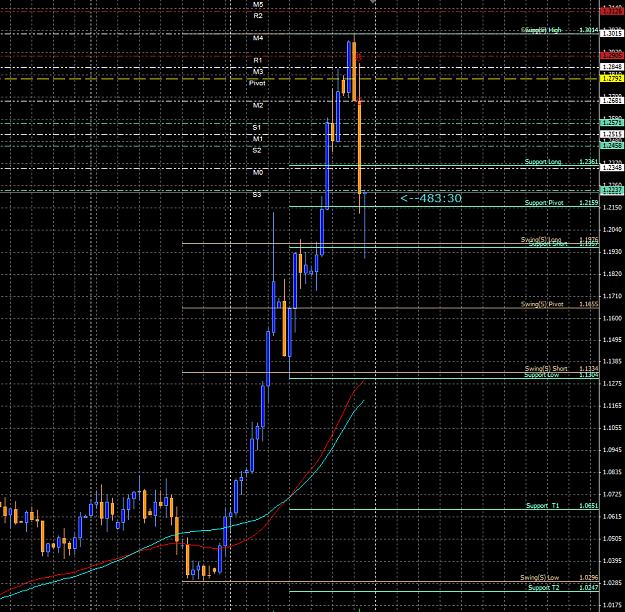Screen dimensions: 625x612
Task: Click the 1.0651 Support T1 value
Action: click(x=589, y=506)
